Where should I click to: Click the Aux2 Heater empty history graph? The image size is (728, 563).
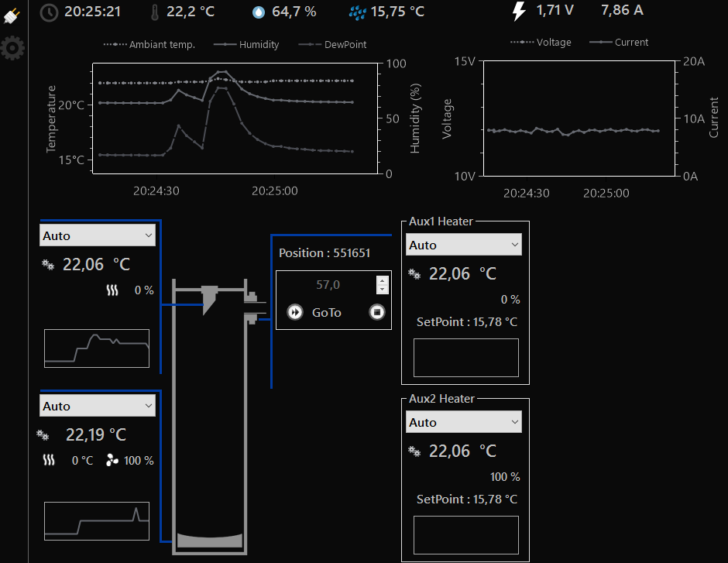(x=466, y=534)
